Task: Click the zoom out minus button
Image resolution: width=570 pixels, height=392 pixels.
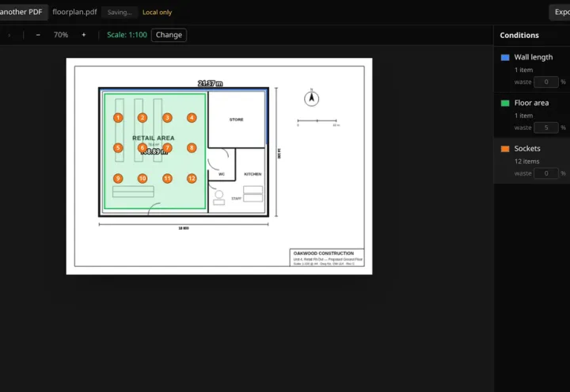Action: click(38, 35)
